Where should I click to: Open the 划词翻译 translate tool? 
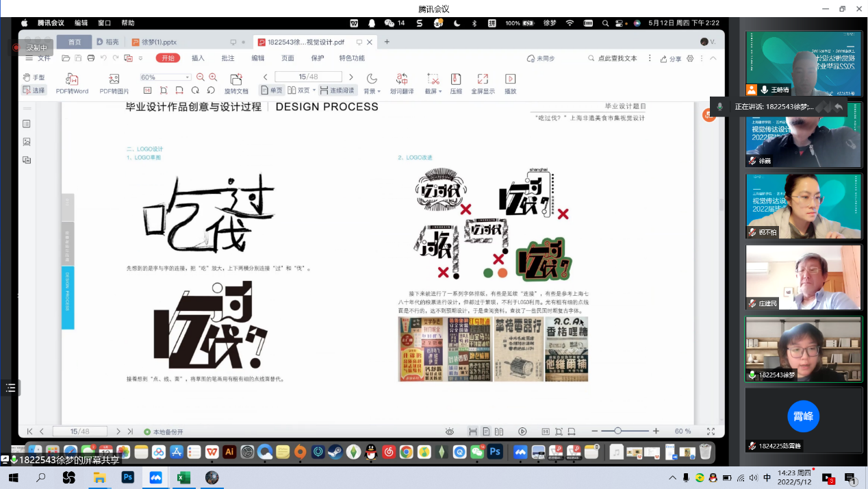pos(402,84)
